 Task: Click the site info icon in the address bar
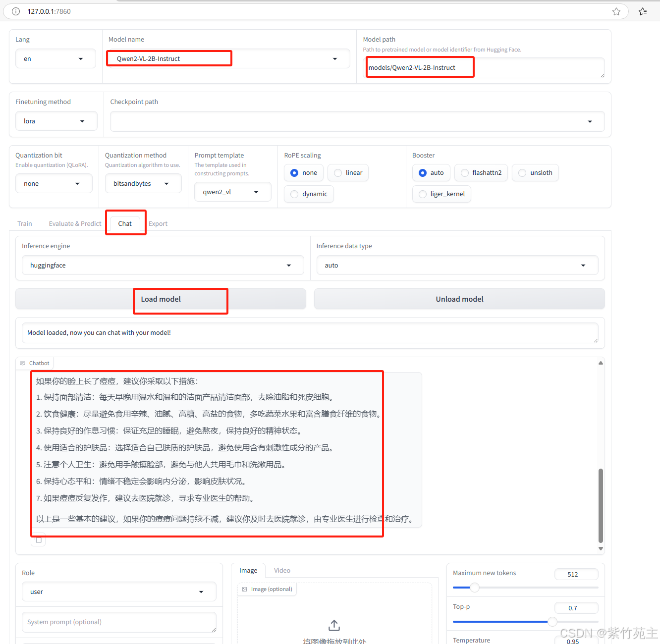[15, 11]
